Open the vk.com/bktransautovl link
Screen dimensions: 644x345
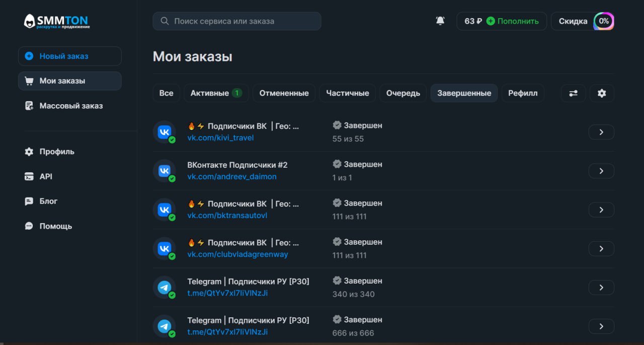pyautogui.click(x=227, y=216)
